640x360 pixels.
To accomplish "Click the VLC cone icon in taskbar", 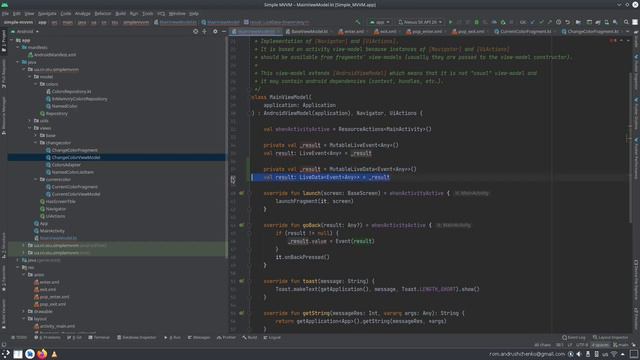I will pos(54,354).
